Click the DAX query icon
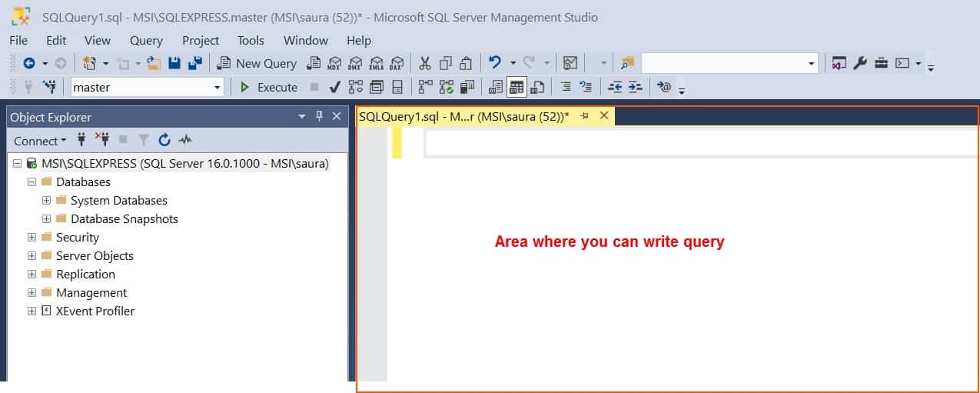The image size is (980, 393). pyautogui.click(x=397, y=63)
